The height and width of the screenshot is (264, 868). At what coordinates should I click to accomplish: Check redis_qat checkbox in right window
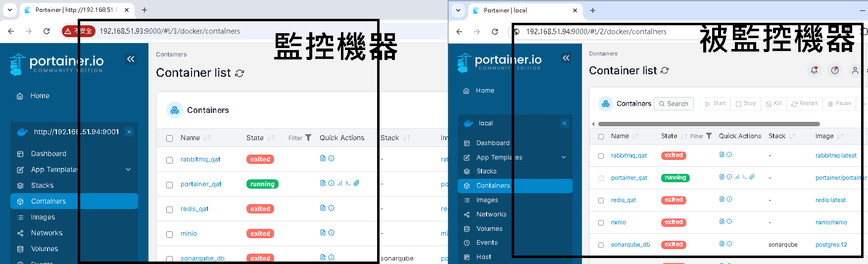click(601, 200)
